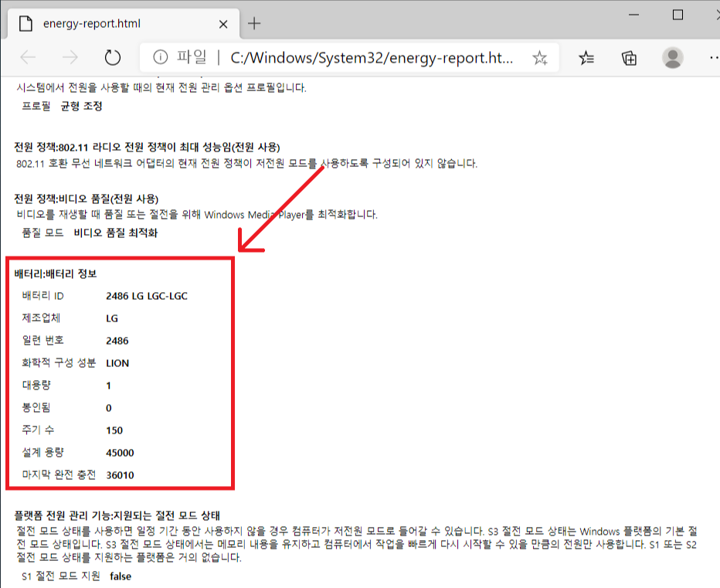Click the forward navigation arrow
Image resolution: width=720 pixels, height=588 pixels.
coord(70,57)
